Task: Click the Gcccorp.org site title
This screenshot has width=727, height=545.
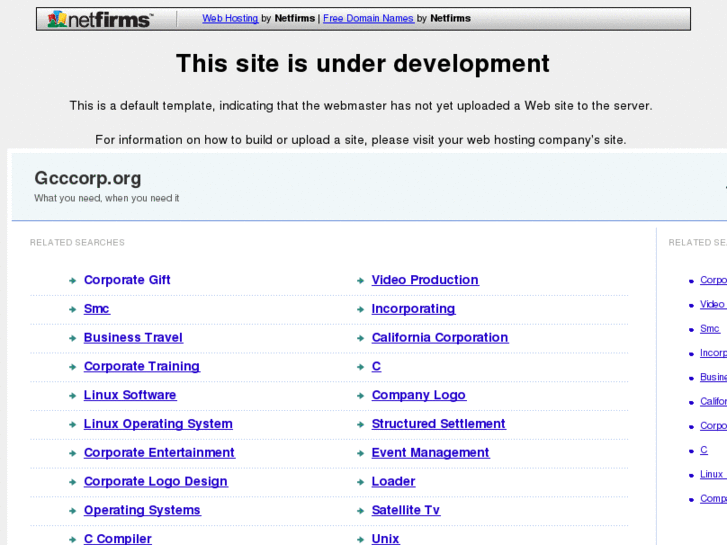Action: (88, 179)
